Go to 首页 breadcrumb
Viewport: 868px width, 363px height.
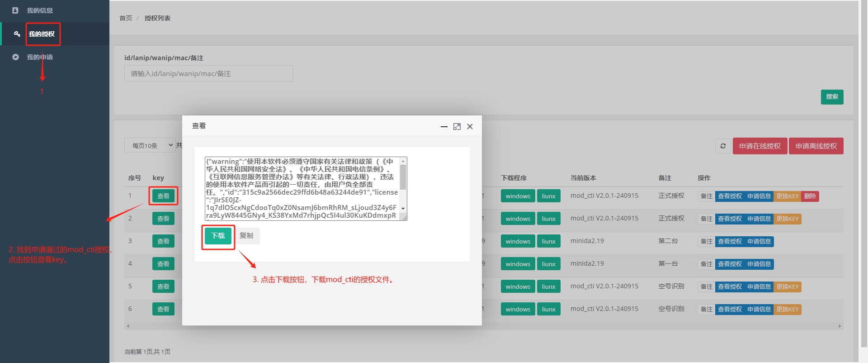coord(126,18)
